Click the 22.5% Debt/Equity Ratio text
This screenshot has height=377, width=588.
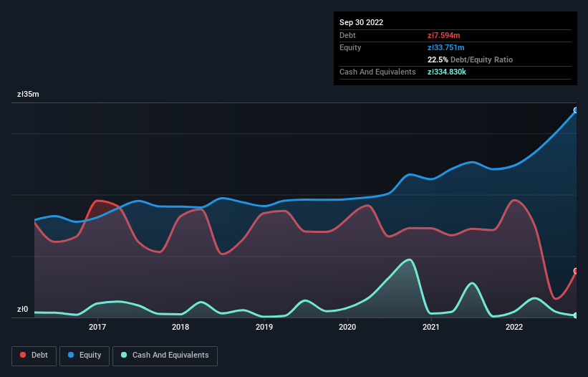coord(471,59)
